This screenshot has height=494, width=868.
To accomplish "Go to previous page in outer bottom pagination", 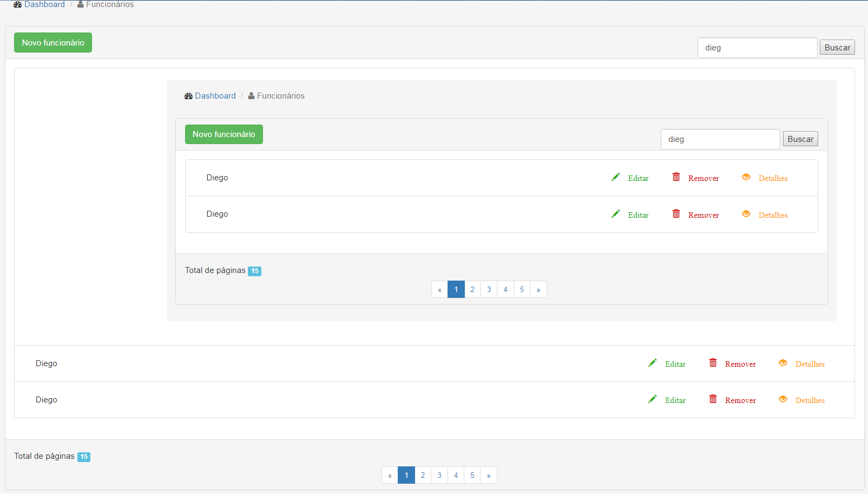I will [x=390, y=475].
